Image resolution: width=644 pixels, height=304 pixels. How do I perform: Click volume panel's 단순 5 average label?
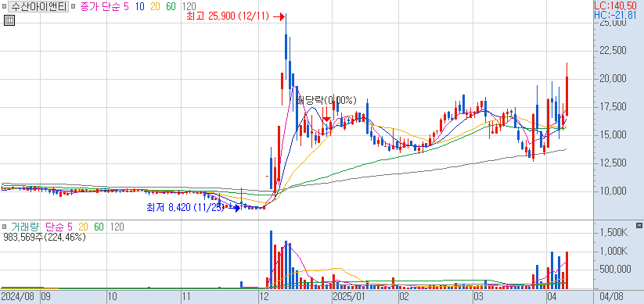click(59, 227)
